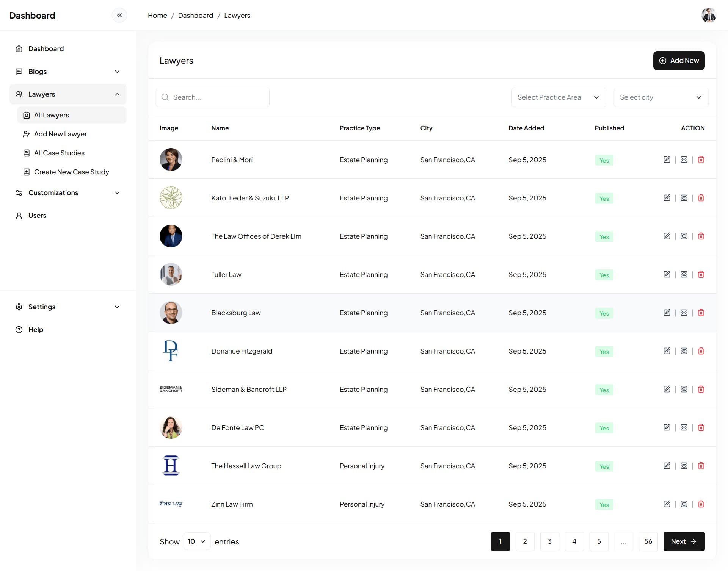Go to Next page of lawyers

tap(684, 541)
